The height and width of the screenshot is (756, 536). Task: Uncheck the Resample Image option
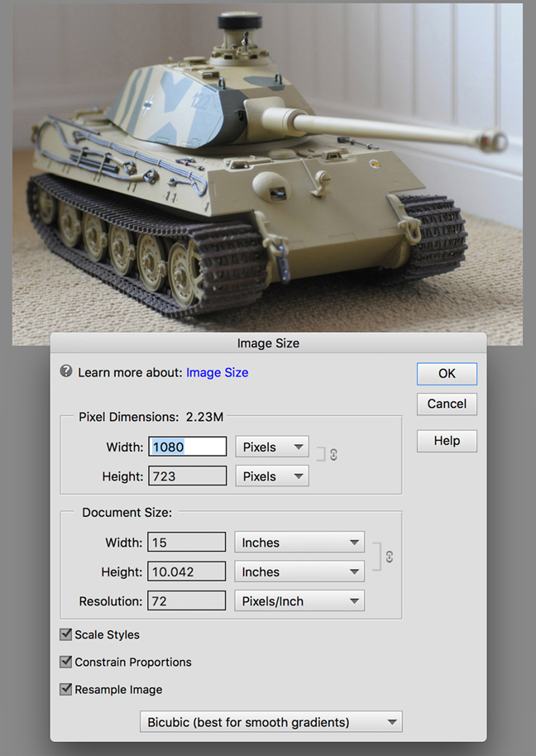66,690
